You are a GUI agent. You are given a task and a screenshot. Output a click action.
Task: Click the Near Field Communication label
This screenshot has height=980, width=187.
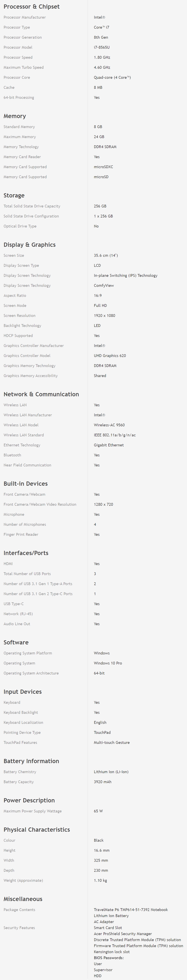coord(27,465)
